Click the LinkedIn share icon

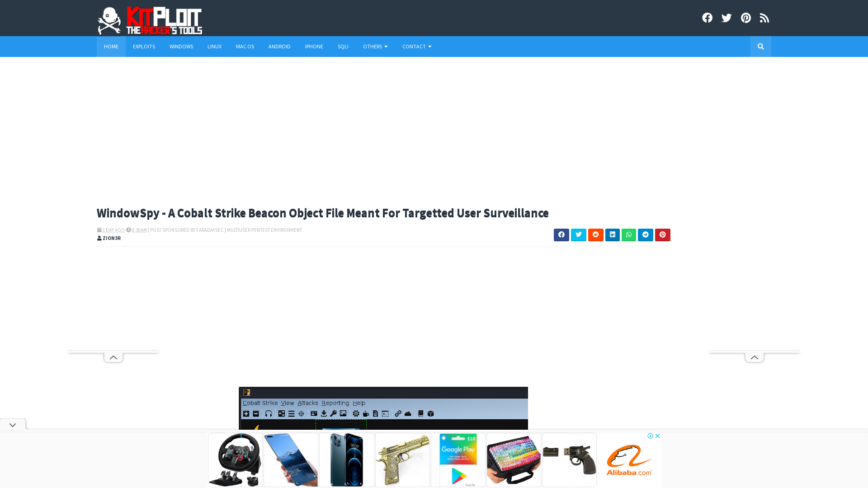612,235
